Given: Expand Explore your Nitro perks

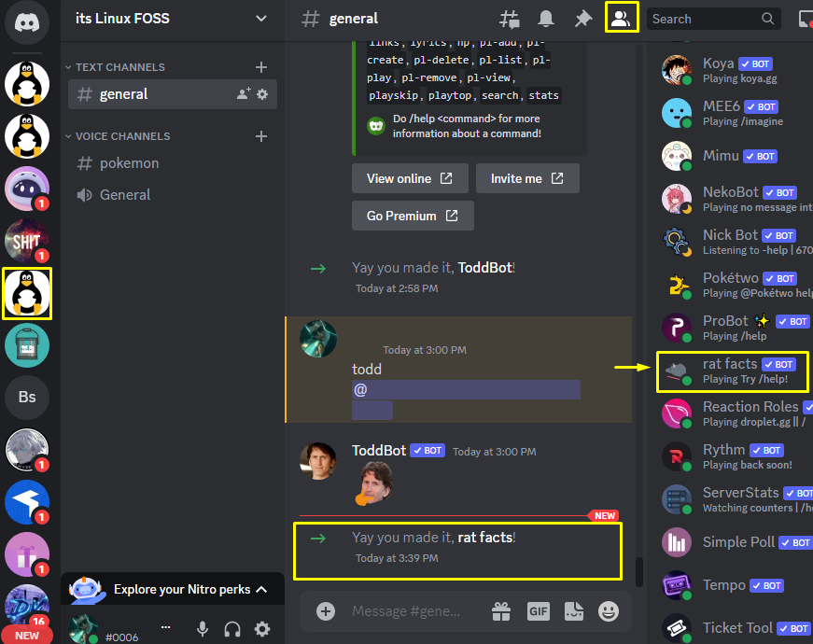Looking at the screenshot, I should pos(173,589).
